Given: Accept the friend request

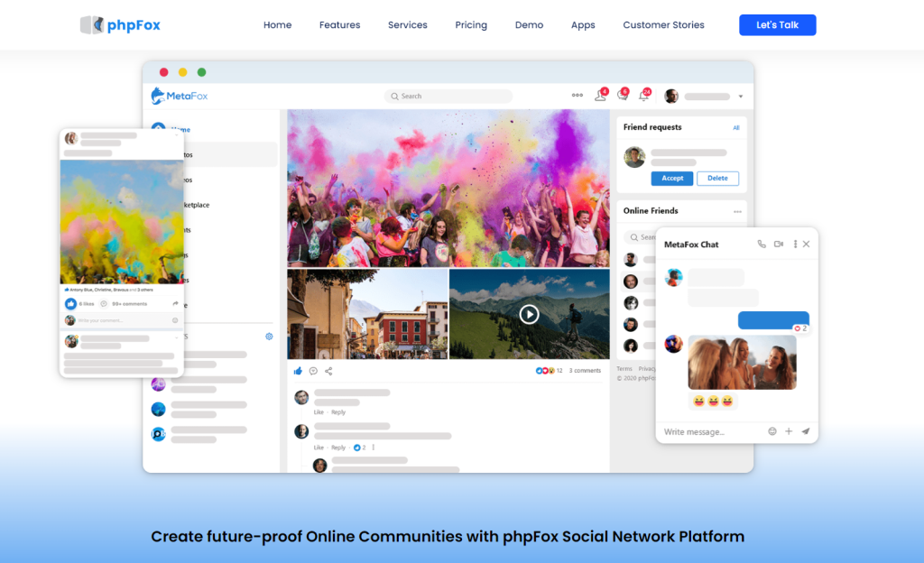Looking at the screenshot, I should click(672, 179).
